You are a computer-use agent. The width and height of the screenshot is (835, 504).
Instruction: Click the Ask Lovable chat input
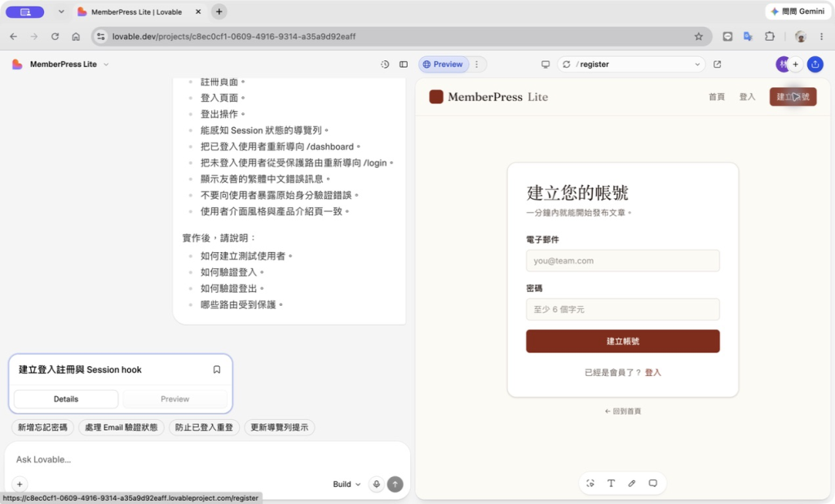point(207,459)
